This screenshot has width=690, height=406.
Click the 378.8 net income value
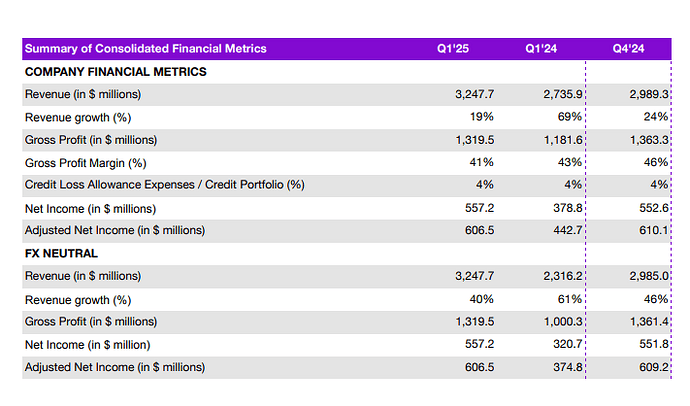point(566,208)
